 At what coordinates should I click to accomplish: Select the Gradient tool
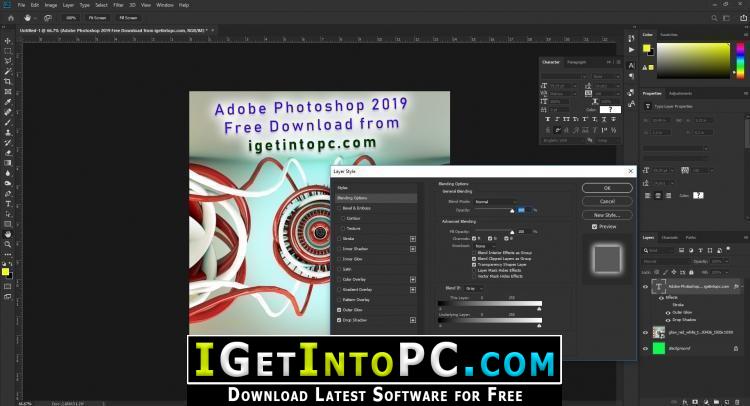coord(8,163)
